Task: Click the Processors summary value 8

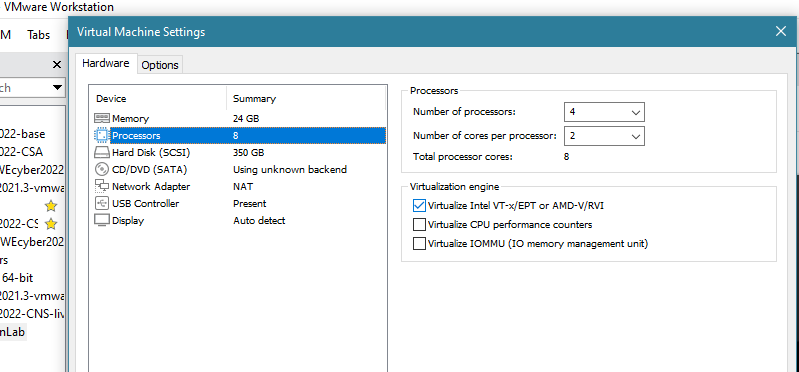Action: click(236, 136)
